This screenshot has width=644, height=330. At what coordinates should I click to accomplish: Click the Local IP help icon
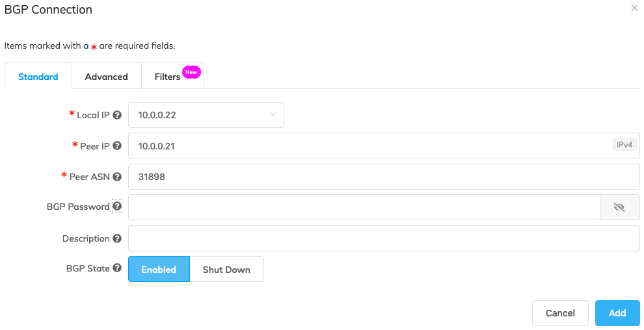(x=117, y=115)
